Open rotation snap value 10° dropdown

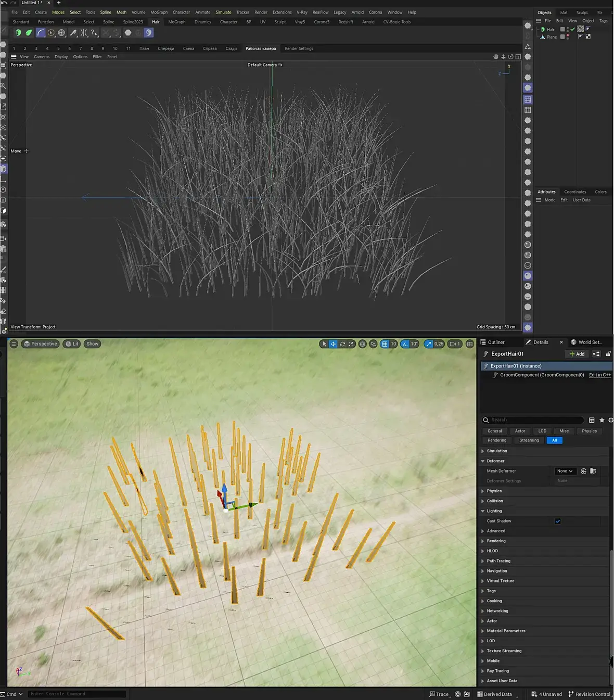(x=414, y=344)
